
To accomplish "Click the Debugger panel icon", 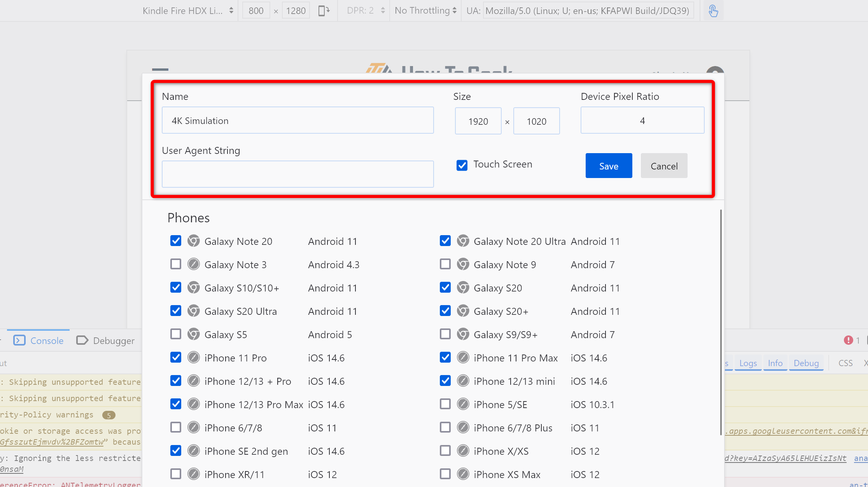I will (x=82, y=340).
